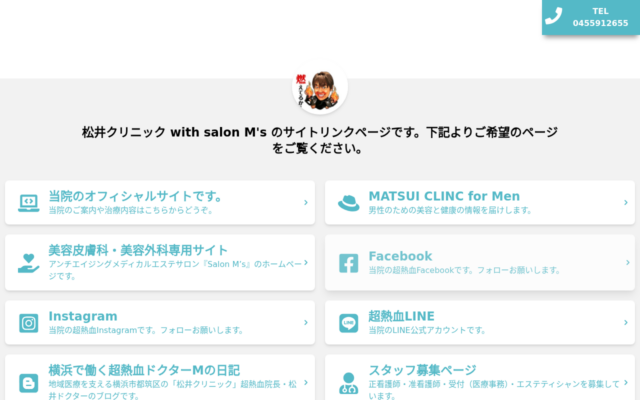This screenshot has height=400, width=640.
Task: Click the doctor caricature avatar image
Action: click(x=320, y=87)
